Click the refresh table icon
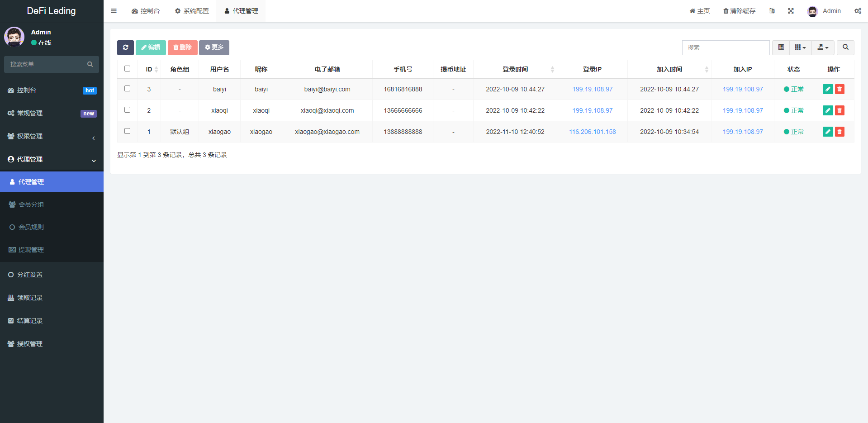 coord(125,48)
